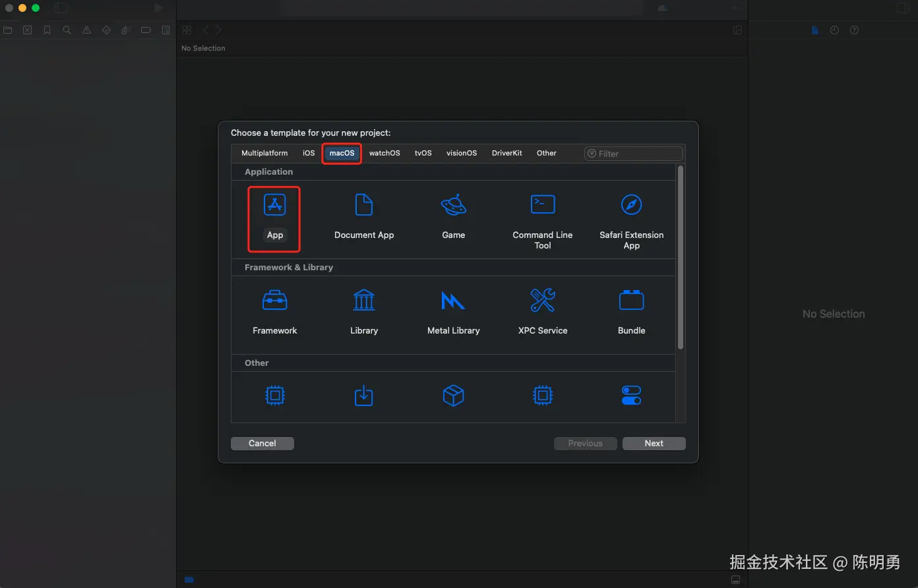Open the Breakpoint navigator icon
918x588 pixels.
click(146, 30)
